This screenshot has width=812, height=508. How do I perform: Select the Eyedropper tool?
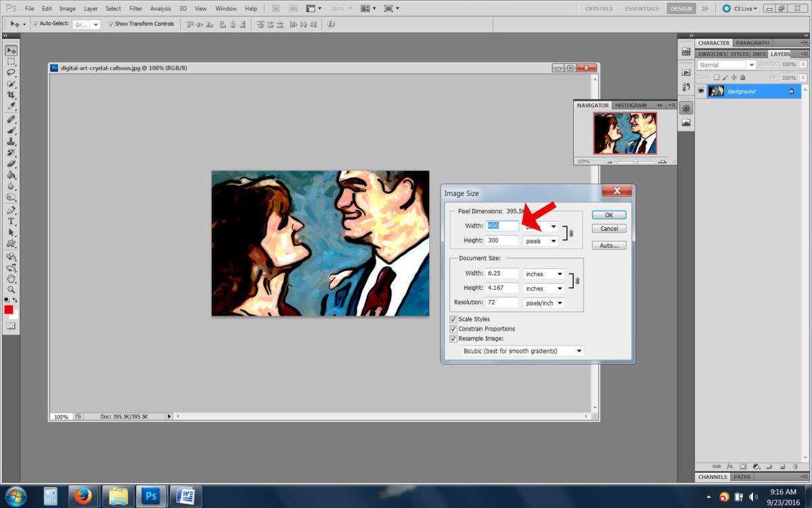(11, 106)
